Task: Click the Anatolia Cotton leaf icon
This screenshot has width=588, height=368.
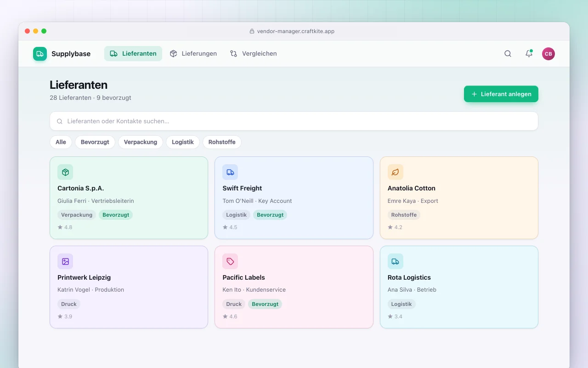Action: [x=396, y=172]
